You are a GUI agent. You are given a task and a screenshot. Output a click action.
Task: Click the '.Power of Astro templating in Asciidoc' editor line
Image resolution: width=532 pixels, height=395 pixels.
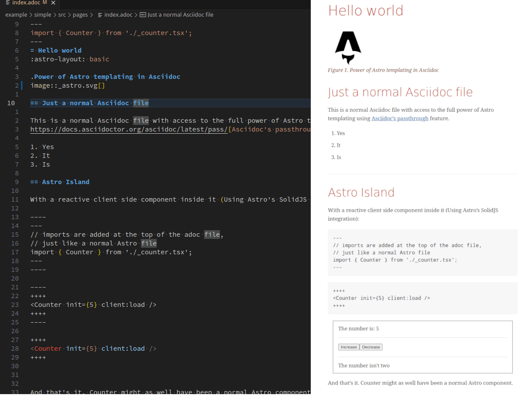105,77
